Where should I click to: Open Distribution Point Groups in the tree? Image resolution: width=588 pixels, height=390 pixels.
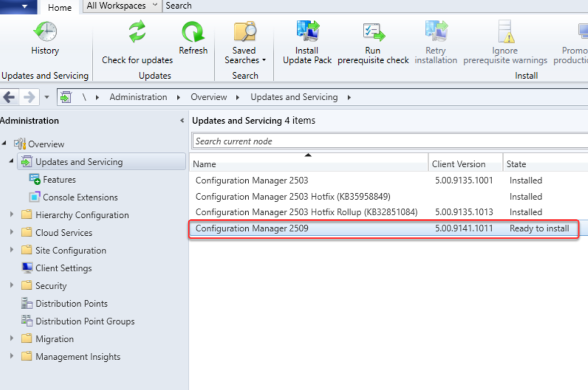point(85,321)
